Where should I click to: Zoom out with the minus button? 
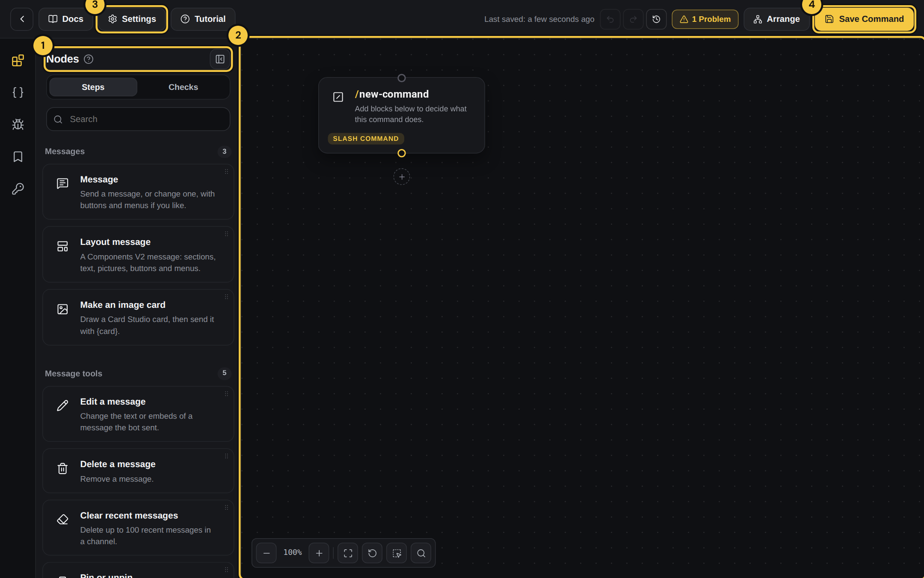tap(267, 553)
